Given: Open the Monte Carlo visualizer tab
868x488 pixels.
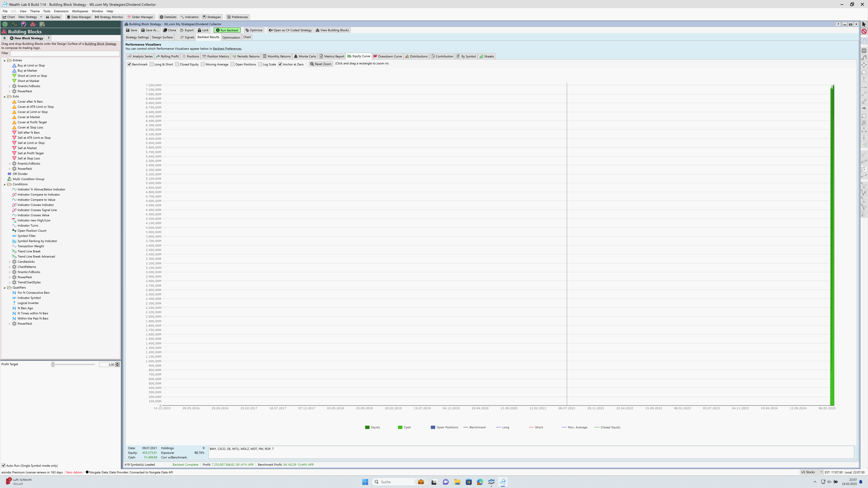Looking at the screenshot, I should [305, 56].
